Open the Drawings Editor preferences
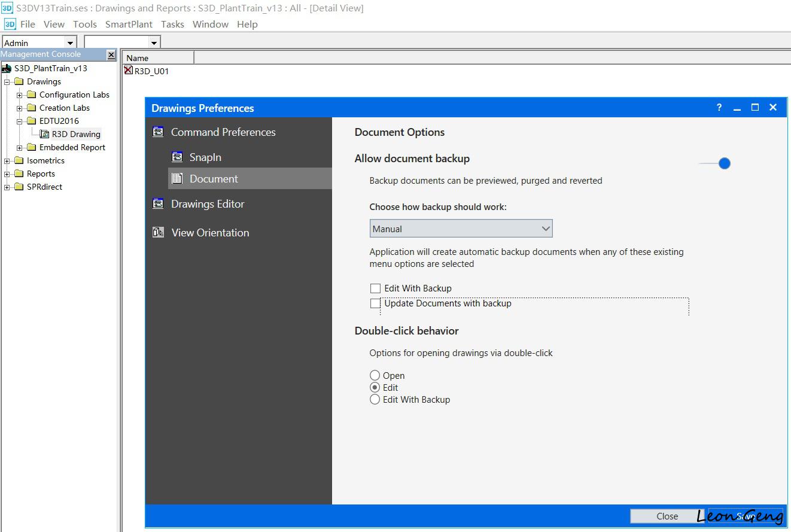 pos(208,203)
